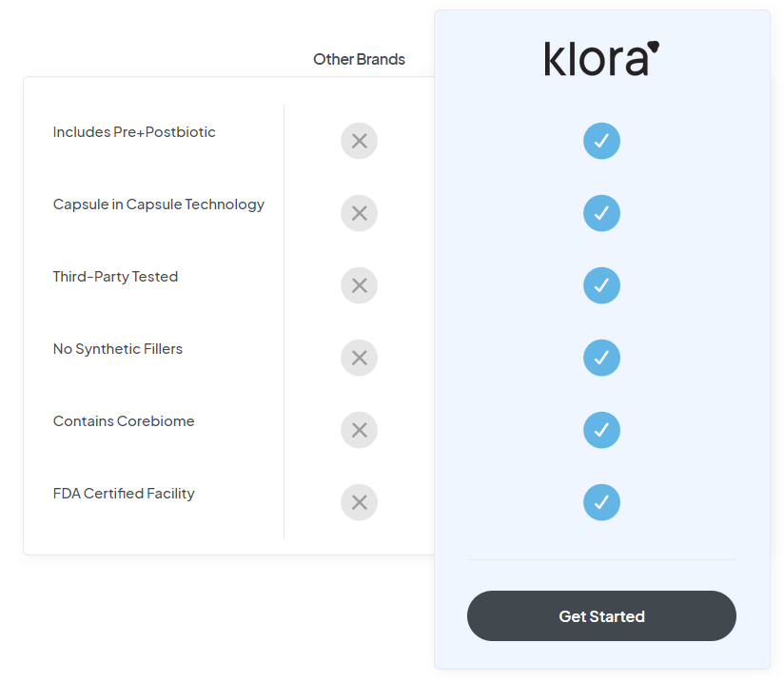Screen dimensions: 784x682
Task: Click the No Synthetic Fillers label
Action: coord(118,349)
